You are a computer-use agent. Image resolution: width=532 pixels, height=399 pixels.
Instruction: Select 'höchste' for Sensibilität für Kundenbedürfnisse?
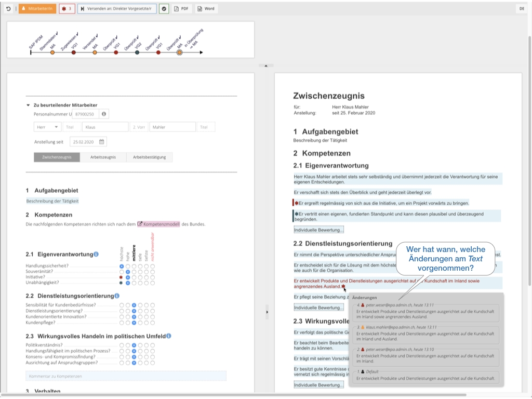[122, 305]
